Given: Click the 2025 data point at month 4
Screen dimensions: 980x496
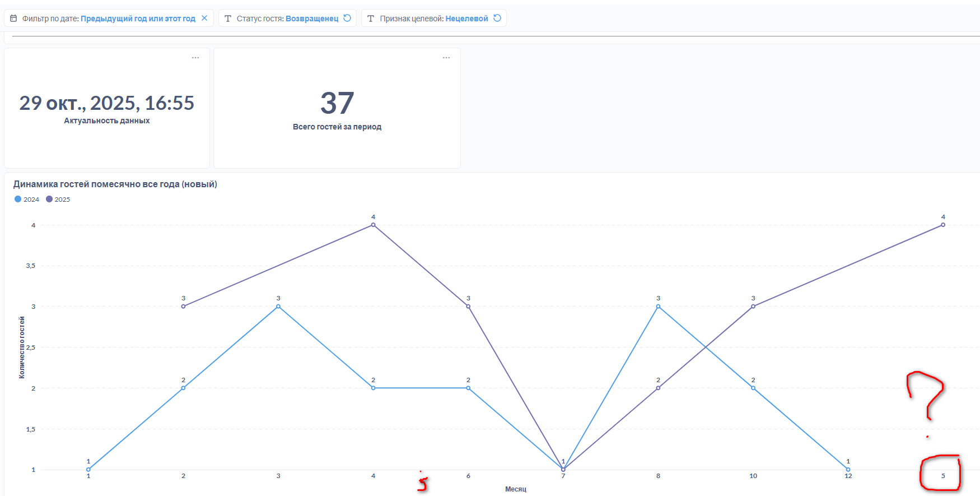Looking at the screenshot, I should tap(374, 225).
